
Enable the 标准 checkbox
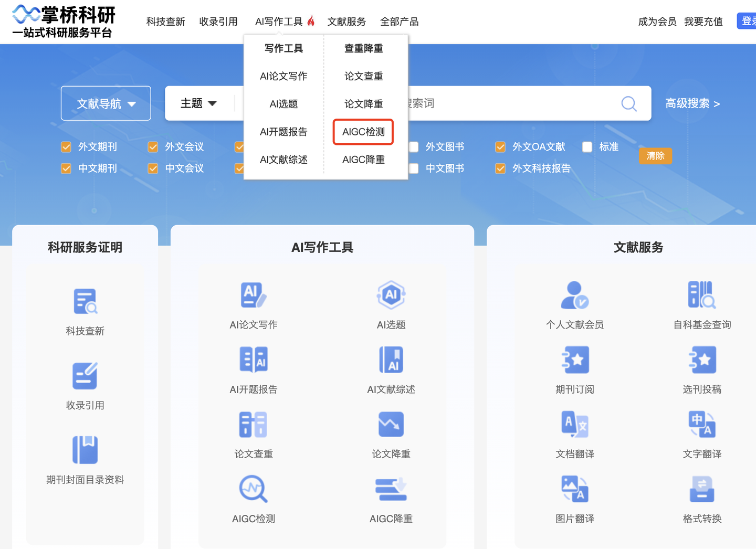click(x=587, y=147)
